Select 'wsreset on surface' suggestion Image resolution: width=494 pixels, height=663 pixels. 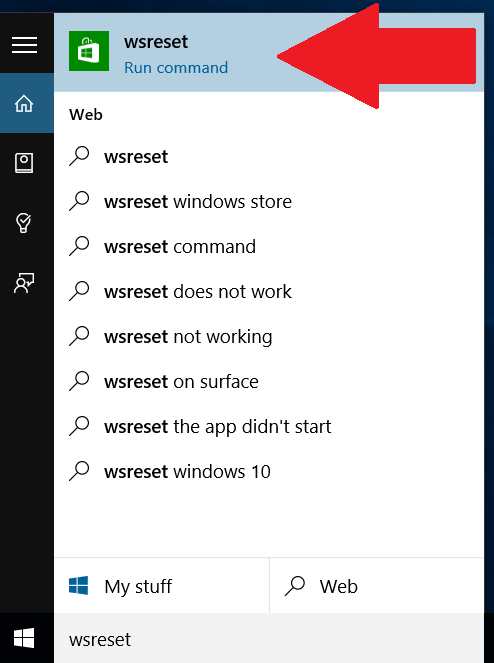[x=269, y=381]
